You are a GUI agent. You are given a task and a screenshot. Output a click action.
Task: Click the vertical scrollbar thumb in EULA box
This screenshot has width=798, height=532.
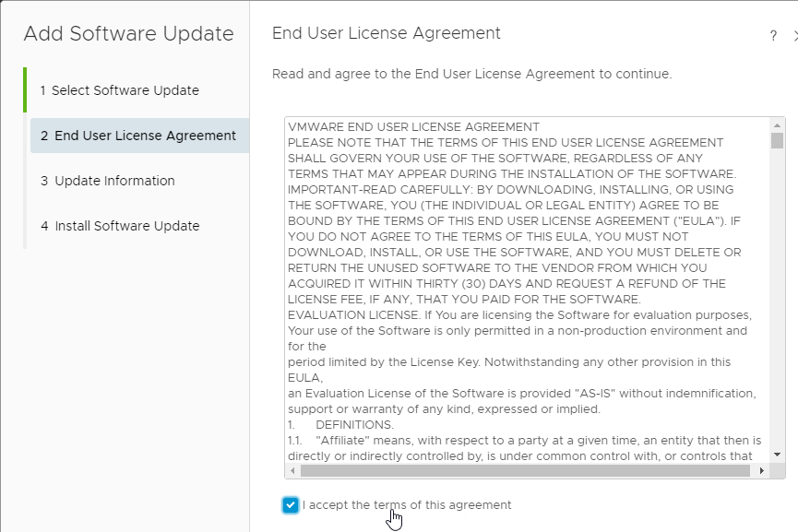(777, 140)
